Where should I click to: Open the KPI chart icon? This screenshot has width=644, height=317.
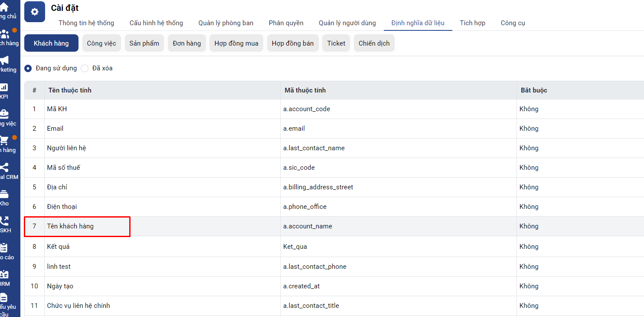click(x=4, y=87)
